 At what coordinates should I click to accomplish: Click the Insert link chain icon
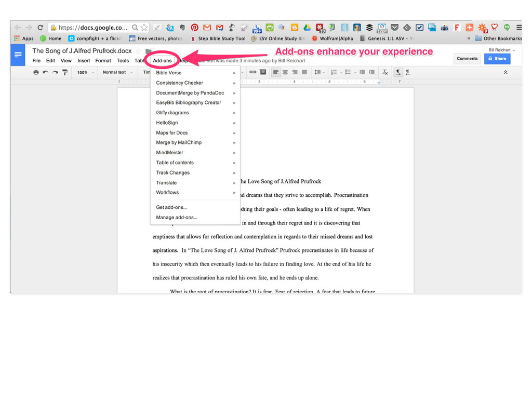[x=253, y=72]
